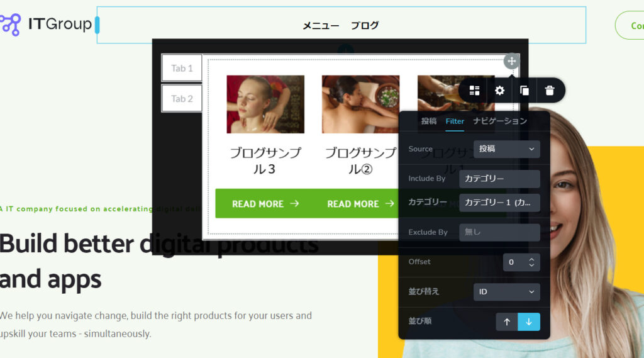
Task: Open widget settings gear icon
Action: click(x=499, y=91)
